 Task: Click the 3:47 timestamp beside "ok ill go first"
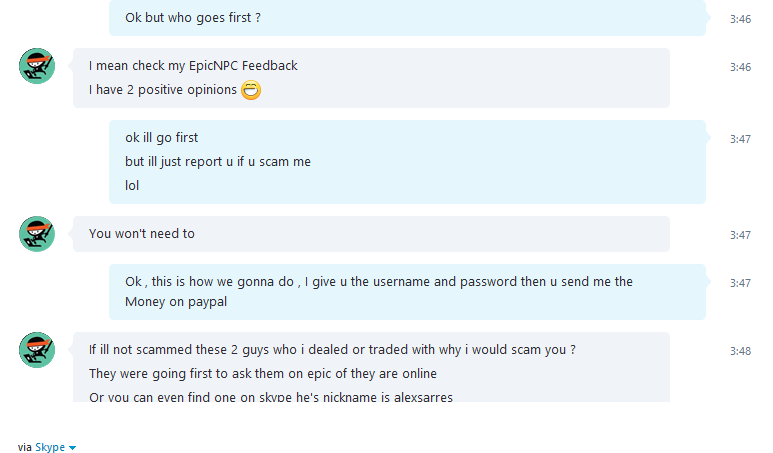[x=740, y=139]
